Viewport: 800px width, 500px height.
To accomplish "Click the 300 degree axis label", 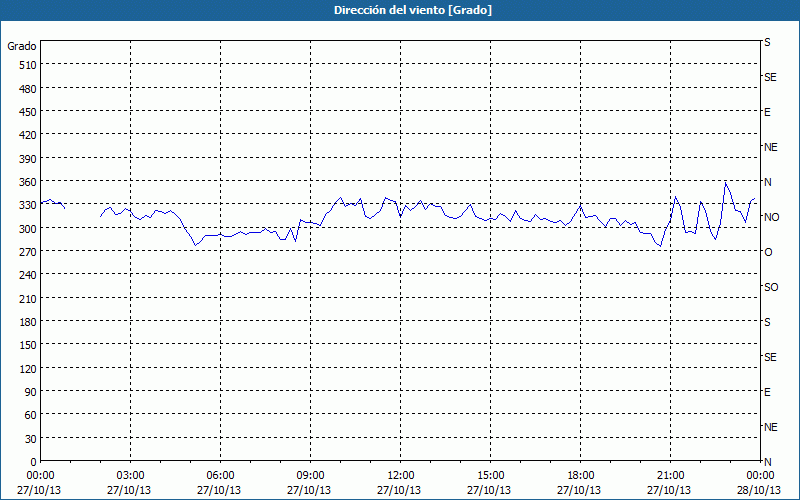I will pos(28,229).
